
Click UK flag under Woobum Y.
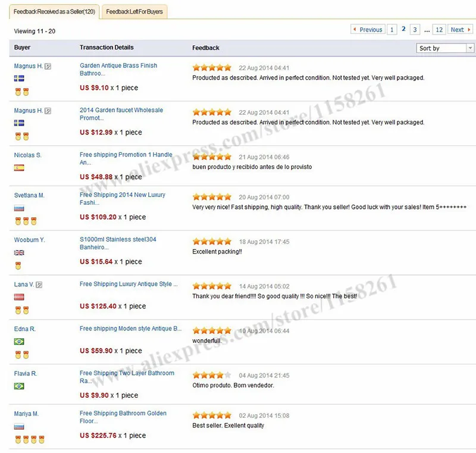pos(19,252)
